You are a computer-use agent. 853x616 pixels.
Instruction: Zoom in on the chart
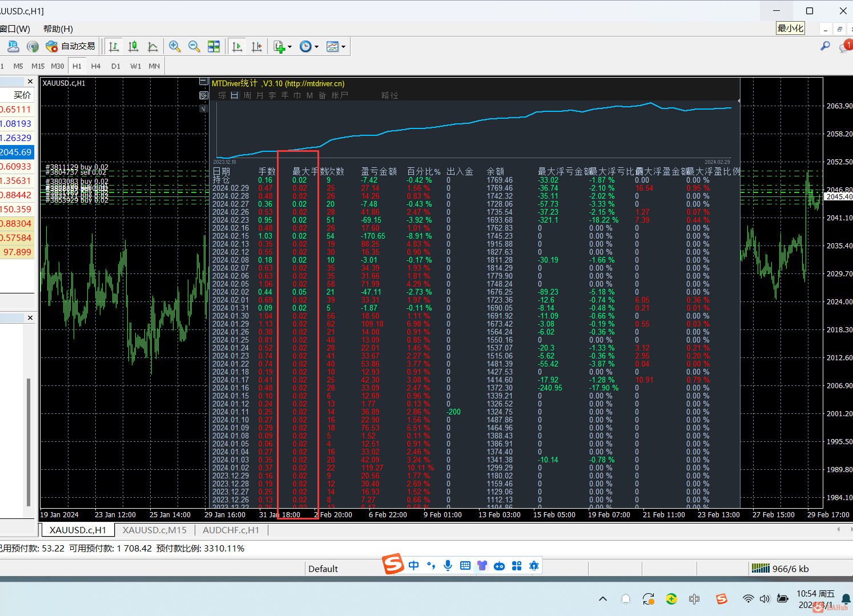pyautogui.click(x=175, y=46)
